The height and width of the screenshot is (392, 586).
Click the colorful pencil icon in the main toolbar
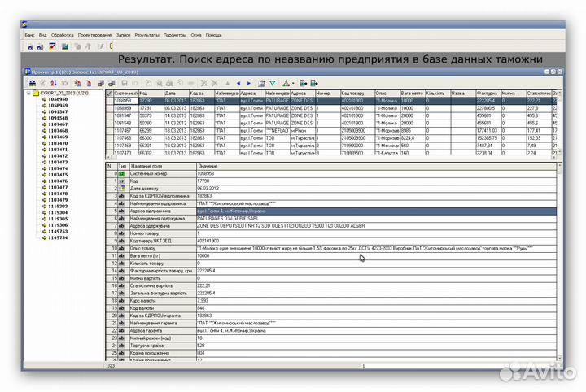pyautogui.click(x=52, y=47)
